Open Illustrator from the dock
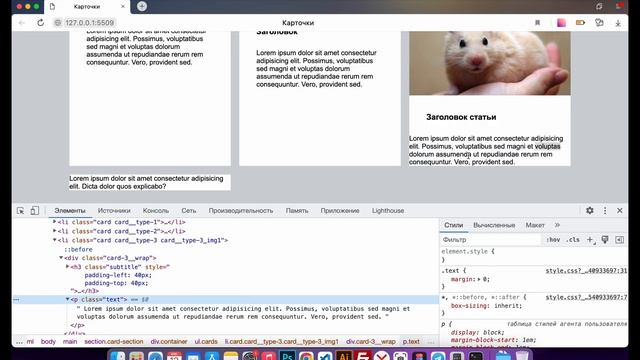The image size is (640, 360). pos(344,356)
